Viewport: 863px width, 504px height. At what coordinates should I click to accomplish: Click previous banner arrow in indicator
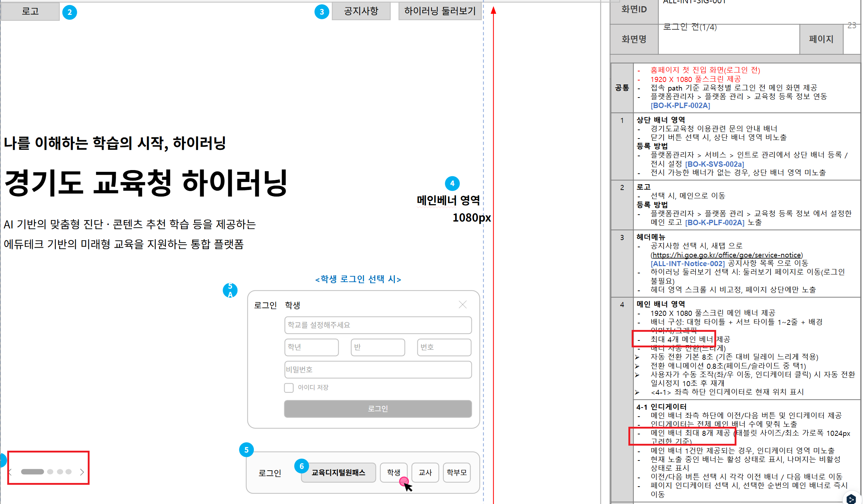tap(11, 472)
